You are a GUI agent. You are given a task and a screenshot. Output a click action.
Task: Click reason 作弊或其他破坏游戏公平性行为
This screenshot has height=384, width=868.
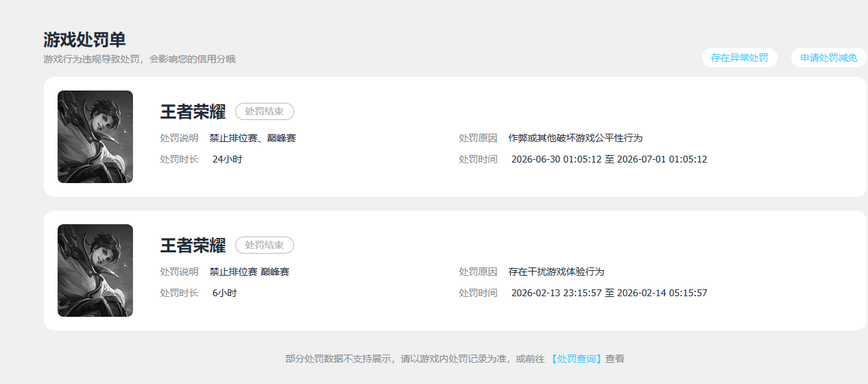(576, 138)
